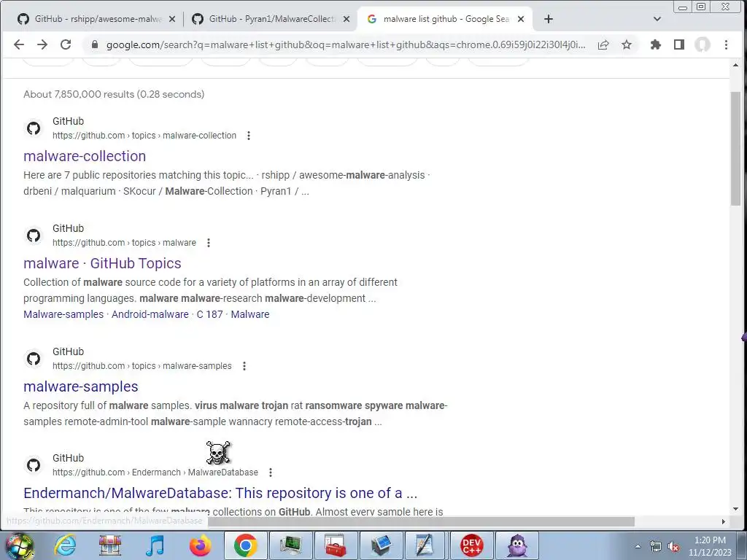Viewport: 747px width, 560px height.
Task: Show hidden system tray icons
Action: tap(638, 547)
